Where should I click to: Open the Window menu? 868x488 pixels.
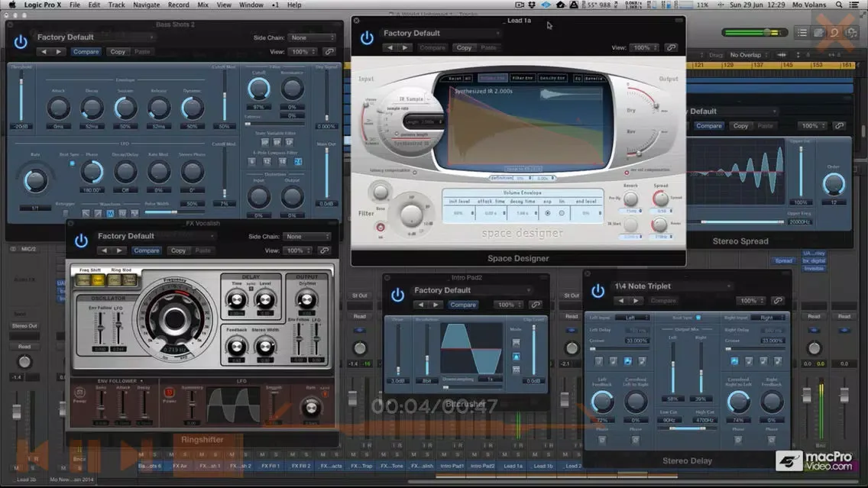coord(251,5)
